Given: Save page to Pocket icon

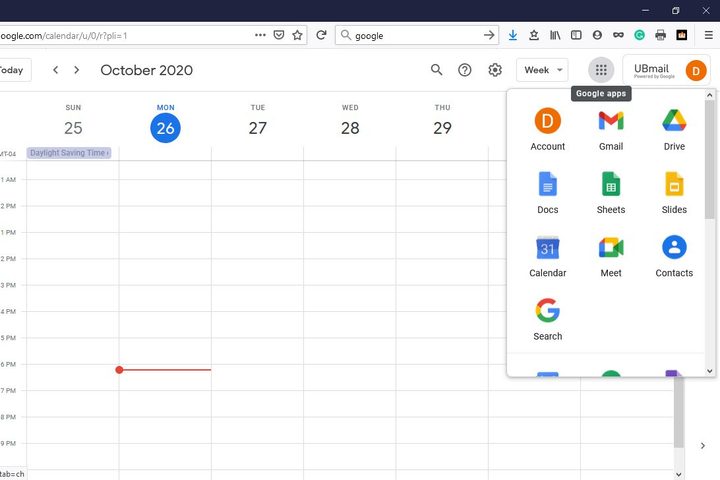Looking at the screenshot, I should pos(279,35).
